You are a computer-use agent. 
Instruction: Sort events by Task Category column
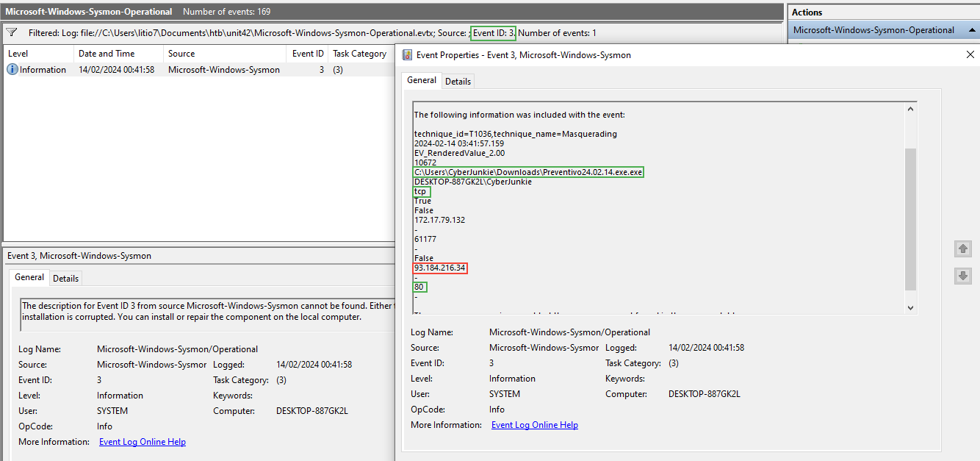click(361, 54)
